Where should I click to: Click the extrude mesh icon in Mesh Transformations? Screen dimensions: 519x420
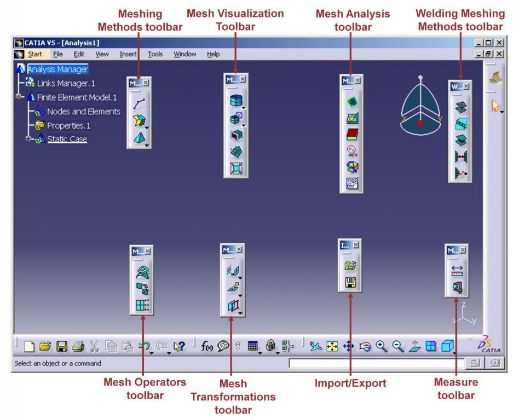click(x=233, y=288)
